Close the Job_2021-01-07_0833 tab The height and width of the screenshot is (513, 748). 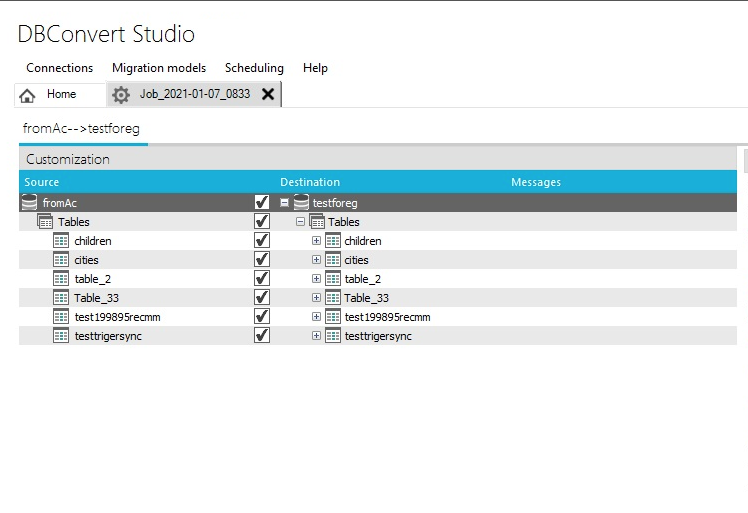point(268,94)
